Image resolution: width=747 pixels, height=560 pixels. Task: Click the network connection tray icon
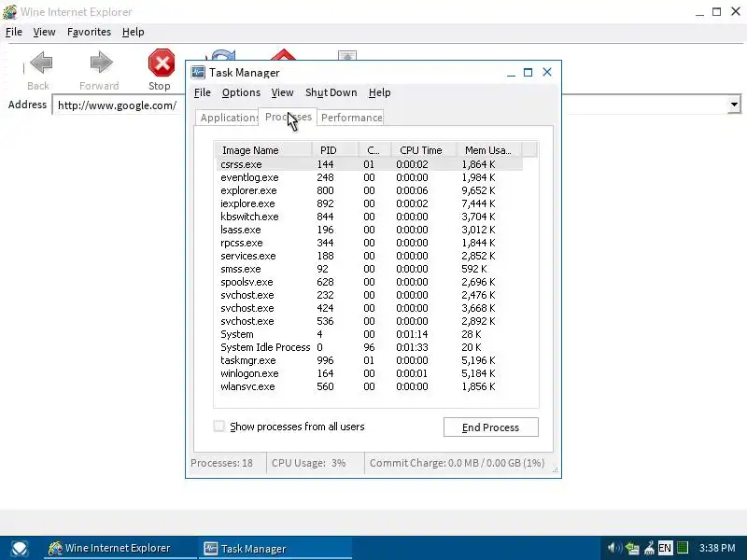632,548
